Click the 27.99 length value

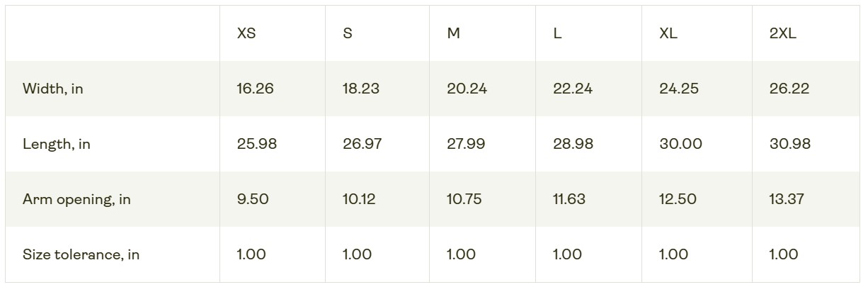[466, 145]
